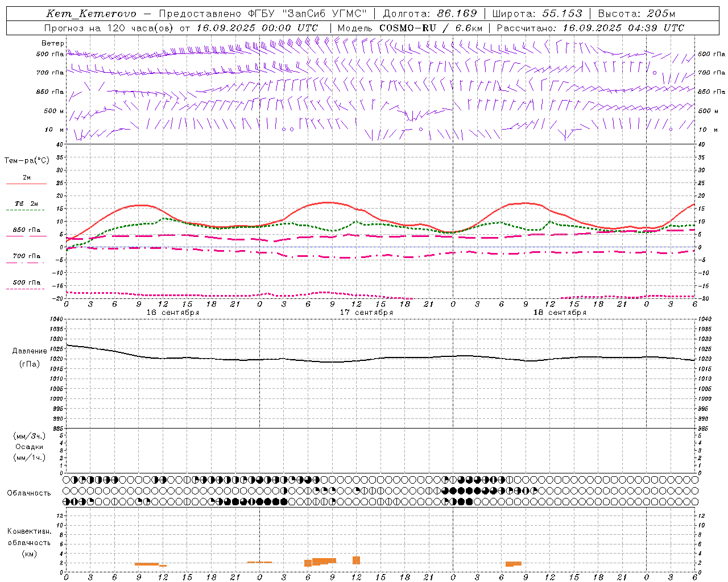728x582 pixels.
Task: Click the 850 гПа temperature legend entry
Action: click(26, 230)
